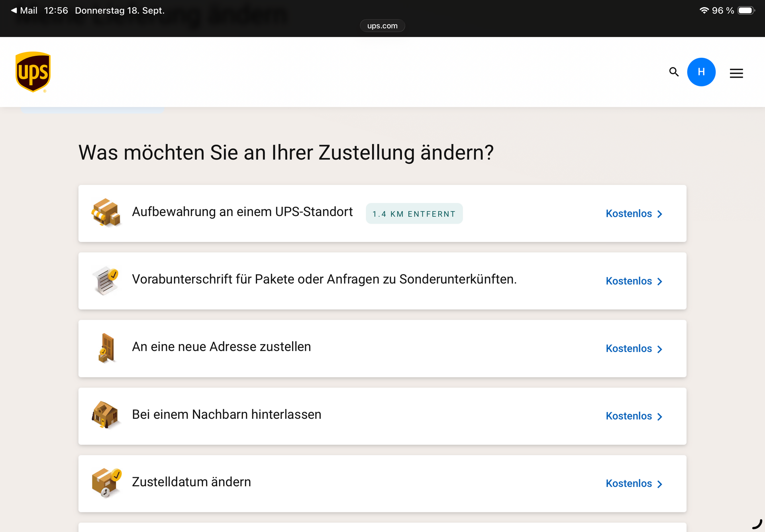Click the Vorabunterschrift document icon
Image resolution: width=765 pixels, height=532 pixels.
point(106,281)
